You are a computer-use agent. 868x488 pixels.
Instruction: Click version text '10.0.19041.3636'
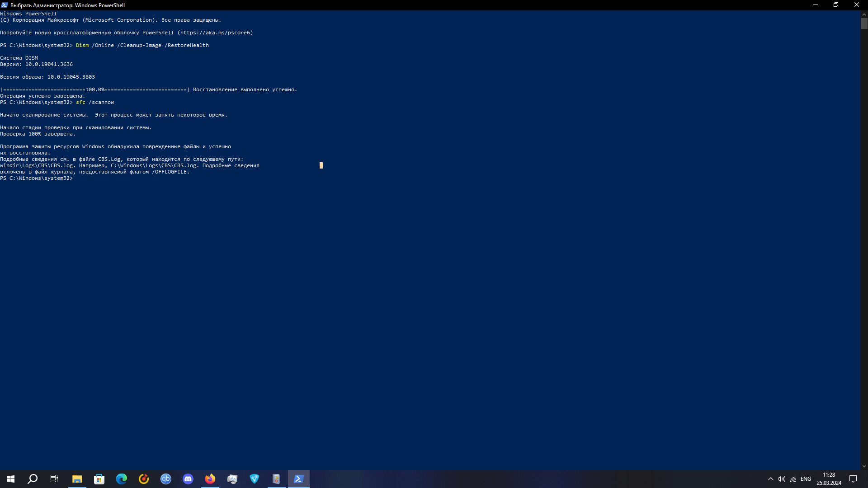(49, 65)
